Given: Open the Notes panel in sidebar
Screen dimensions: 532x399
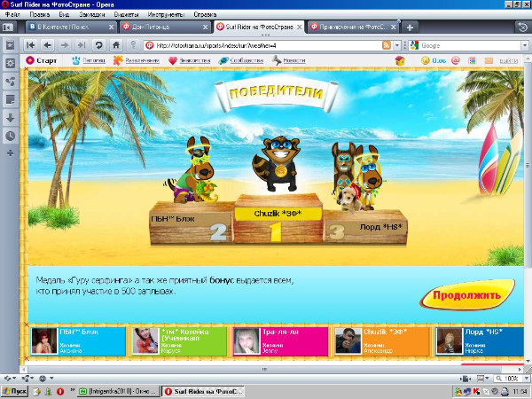Looking at the screenshot, I should click(x=10, y=99).
